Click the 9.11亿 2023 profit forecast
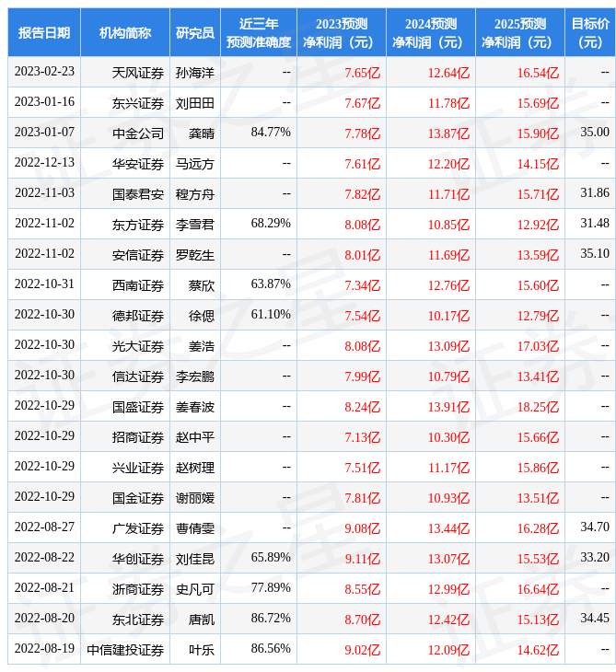Image resolution: width=616 pixels, height=672 pixels. pos(362,558)
